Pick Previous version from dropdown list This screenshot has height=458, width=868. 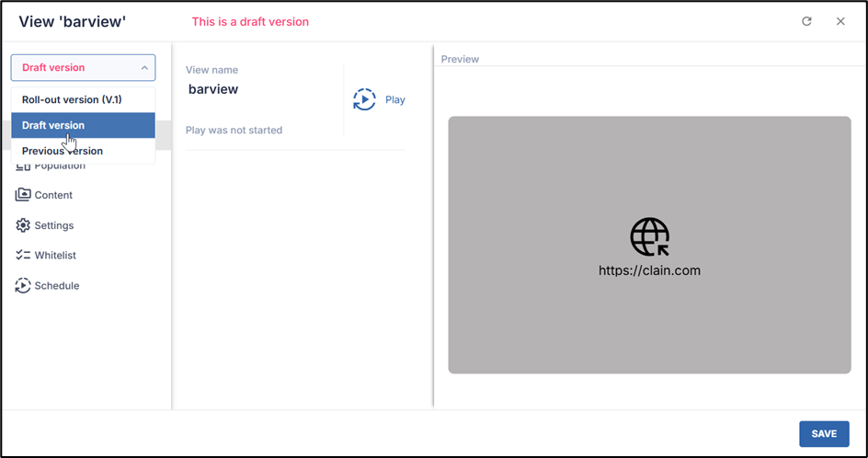(x=63, y=151)
